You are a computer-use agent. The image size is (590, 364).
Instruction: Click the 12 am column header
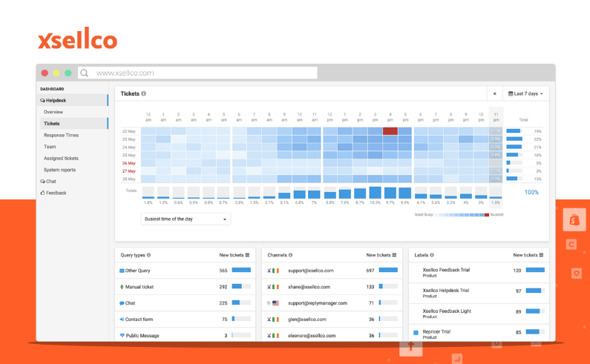point(148,117)
